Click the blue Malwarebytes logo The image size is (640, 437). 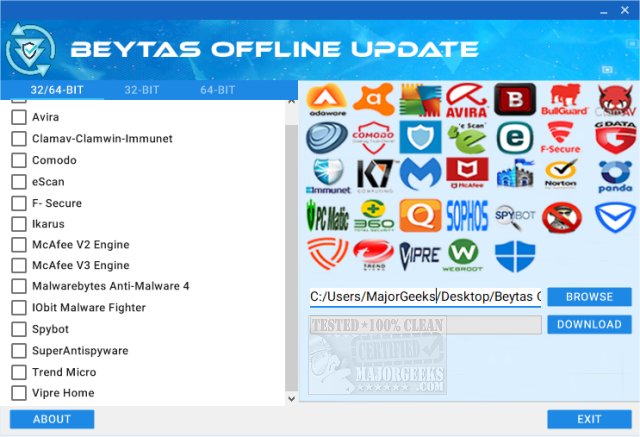click(420, 175)
